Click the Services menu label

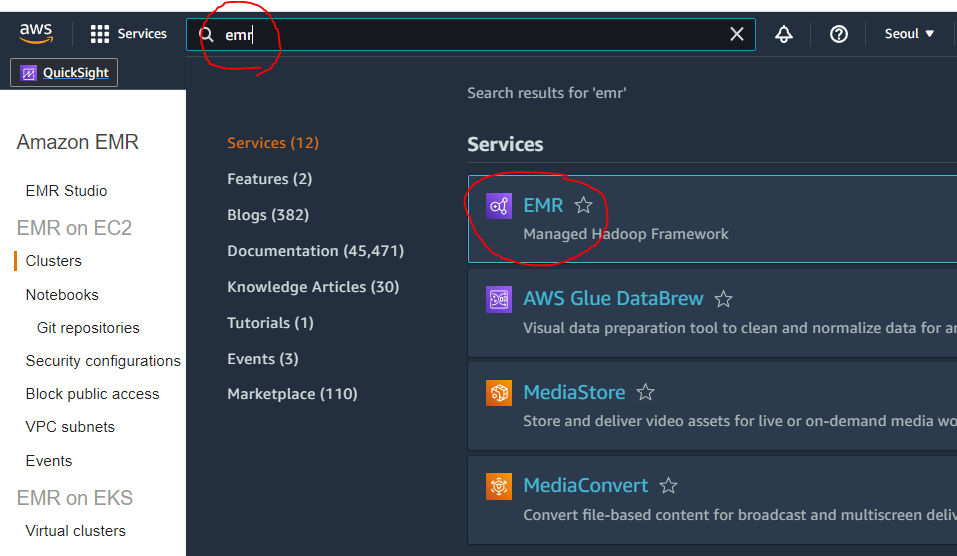pos(142,34)
